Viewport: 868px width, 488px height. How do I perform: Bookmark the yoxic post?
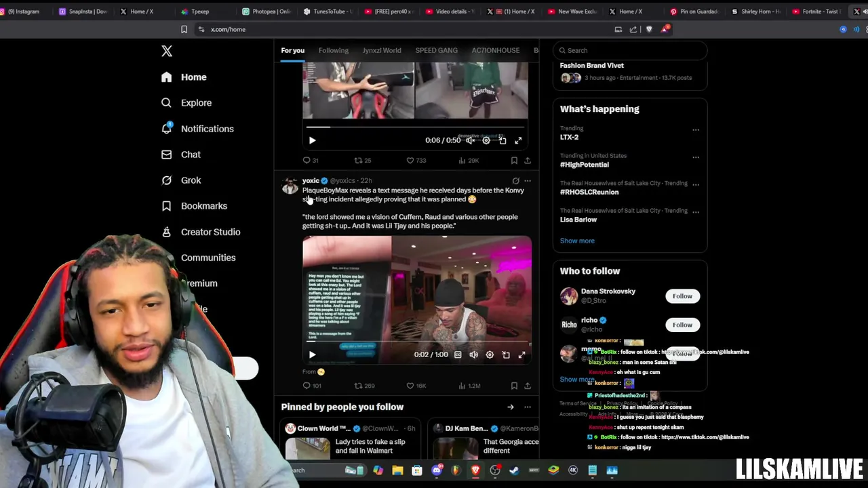pos(514,386)
